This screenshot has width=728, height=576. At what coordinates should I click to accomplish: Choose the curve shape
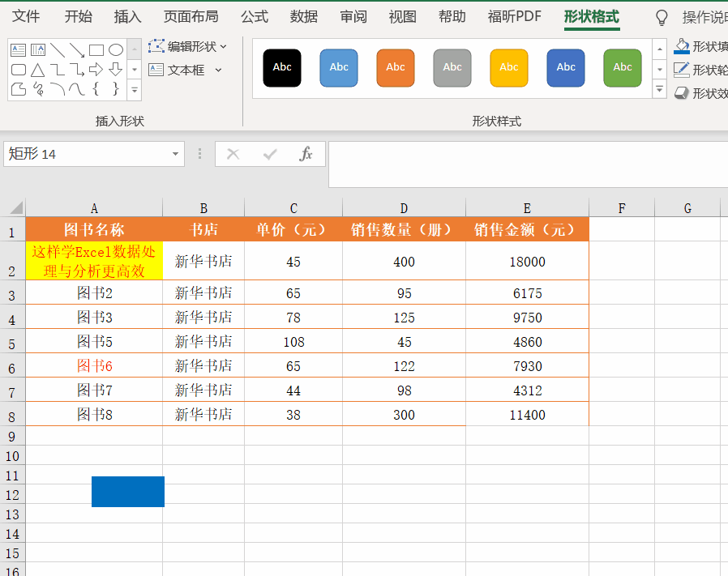(x=76, y=88)
